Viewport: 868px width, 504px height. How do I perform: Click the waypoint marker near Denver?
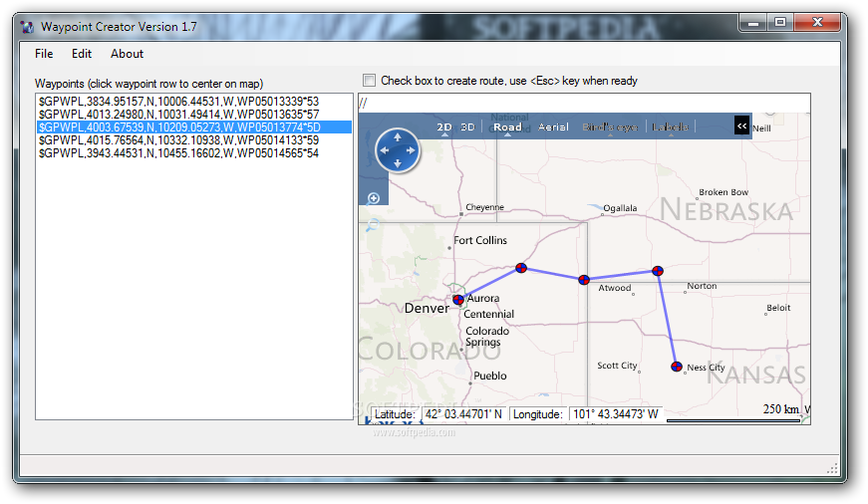click(x=458, y=300)
